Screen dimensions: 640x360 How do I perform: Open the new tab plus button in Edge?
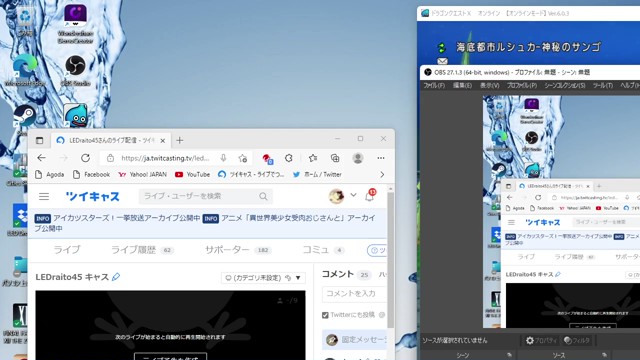point(180,140)
